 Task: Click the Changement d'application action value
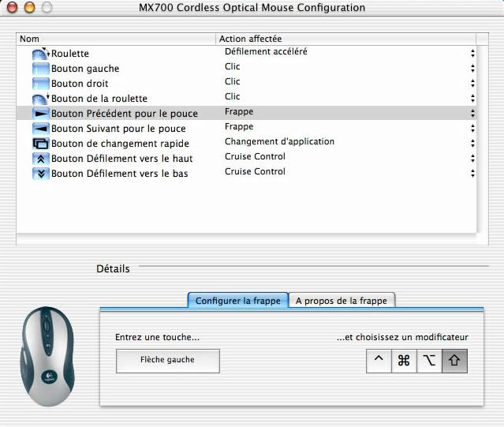coord(280,142)
